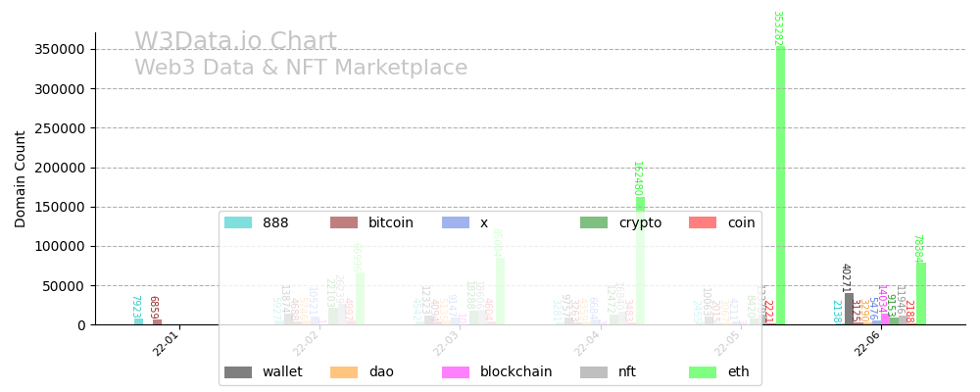This screenshot has width=980, height=392.
Task: Click the bitcoin legend color swatch
Action: pos(344,223)
